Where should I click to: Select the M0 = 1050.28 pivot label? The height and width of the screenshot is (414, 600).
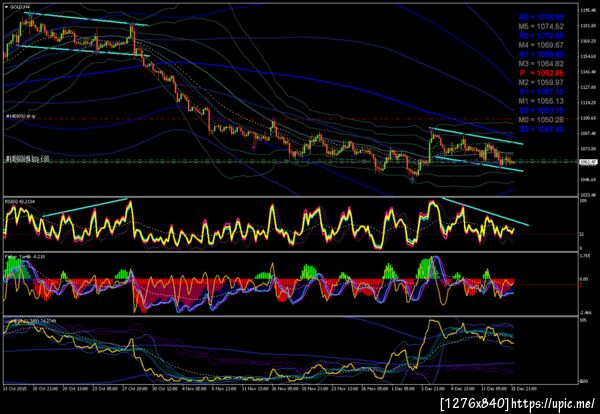[x=541, y=120]
